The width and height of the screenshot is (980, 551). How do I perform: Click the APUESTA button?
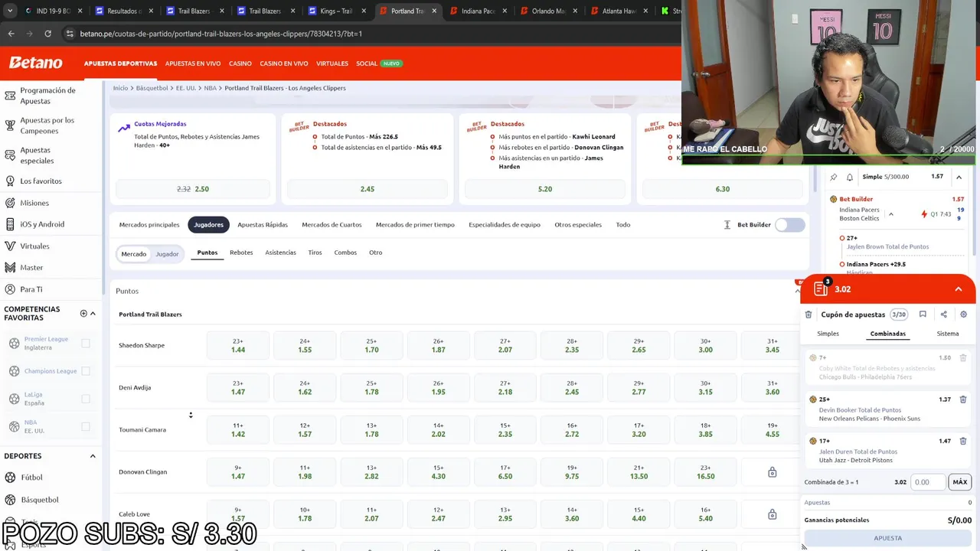(x=888, y=538)
